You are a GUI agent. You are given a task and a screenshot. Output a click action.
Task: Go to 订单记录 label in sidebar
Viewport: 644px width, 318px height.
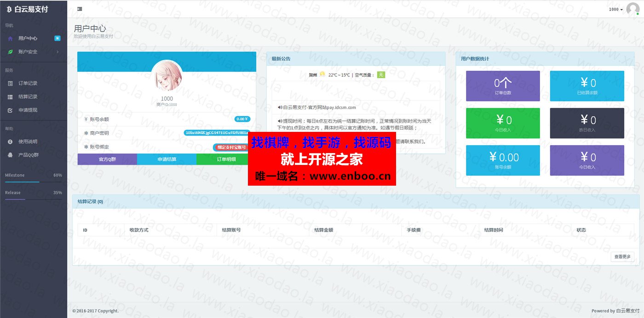click(x=28, y=84)
